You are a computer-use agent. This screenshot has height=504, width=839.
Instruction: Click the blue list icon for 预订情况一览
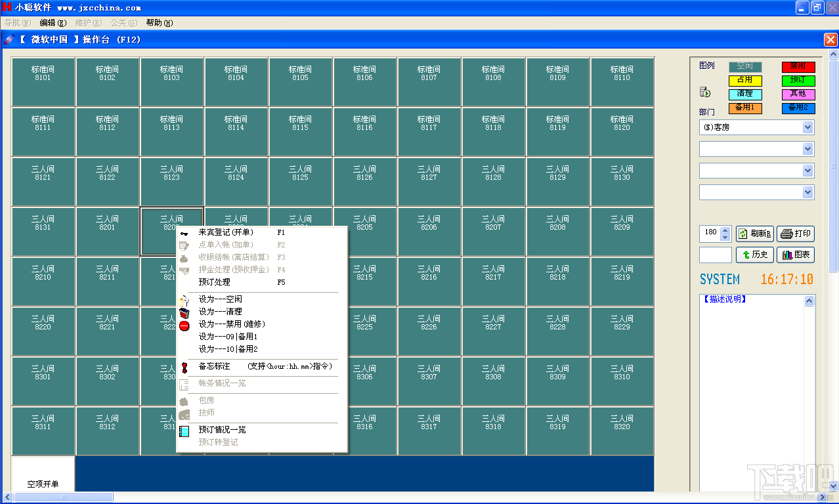click(184, 430)
